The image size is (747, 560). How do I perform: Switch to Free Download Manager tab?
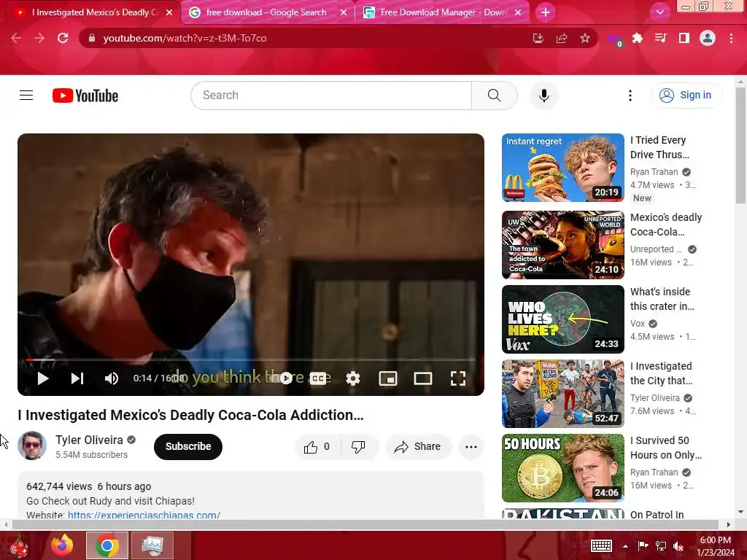click(x=443, y=12)
